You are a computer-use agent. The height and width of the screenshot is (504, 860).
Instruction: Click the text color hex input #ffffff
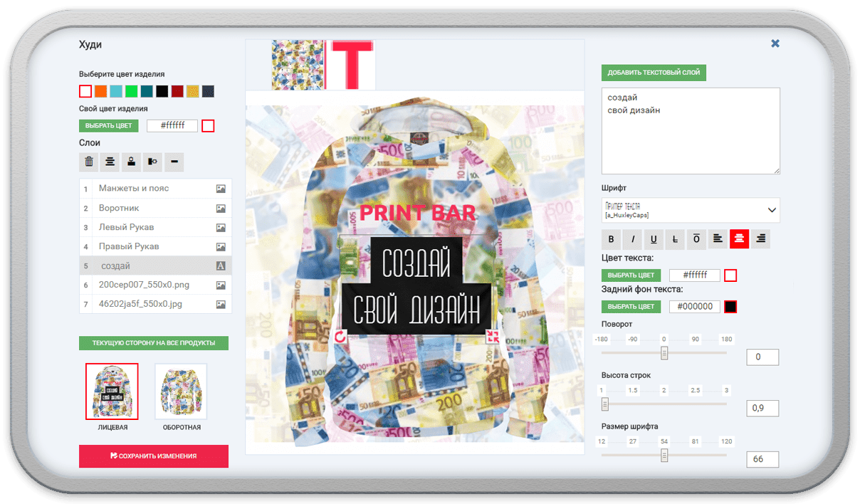tap(695, 275)
